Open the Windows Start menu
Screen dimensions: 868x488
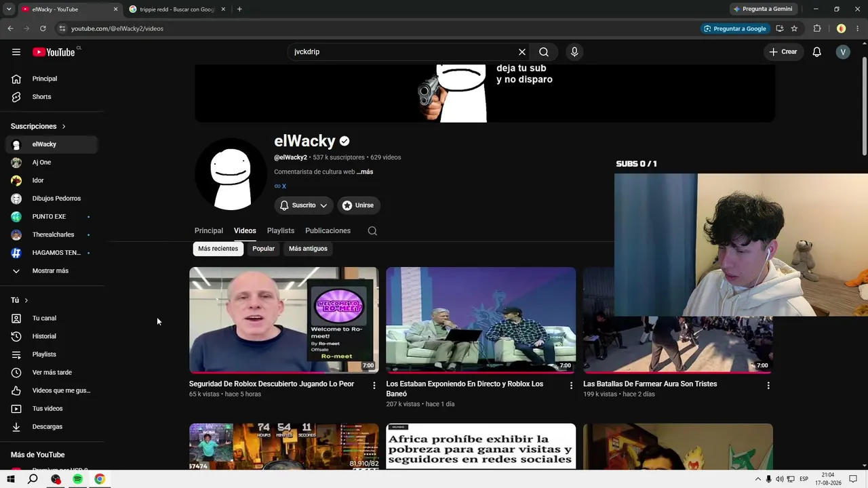coord(11,479)
